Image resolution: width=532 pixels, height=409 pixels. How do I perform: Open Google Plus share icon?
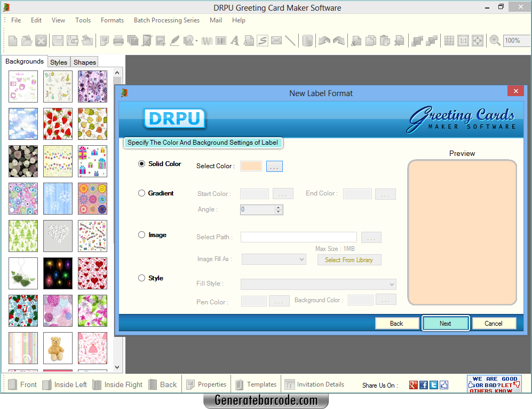413,385
